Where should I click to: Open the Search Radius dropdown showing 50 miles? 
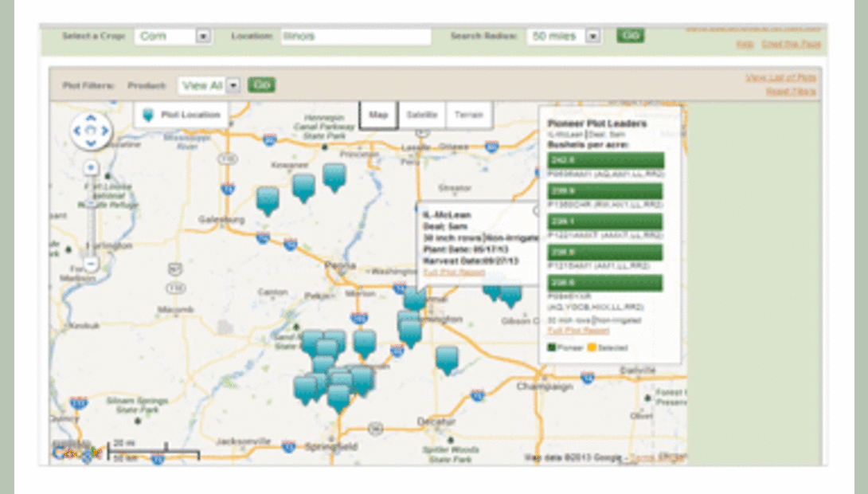tap(564, 36)
